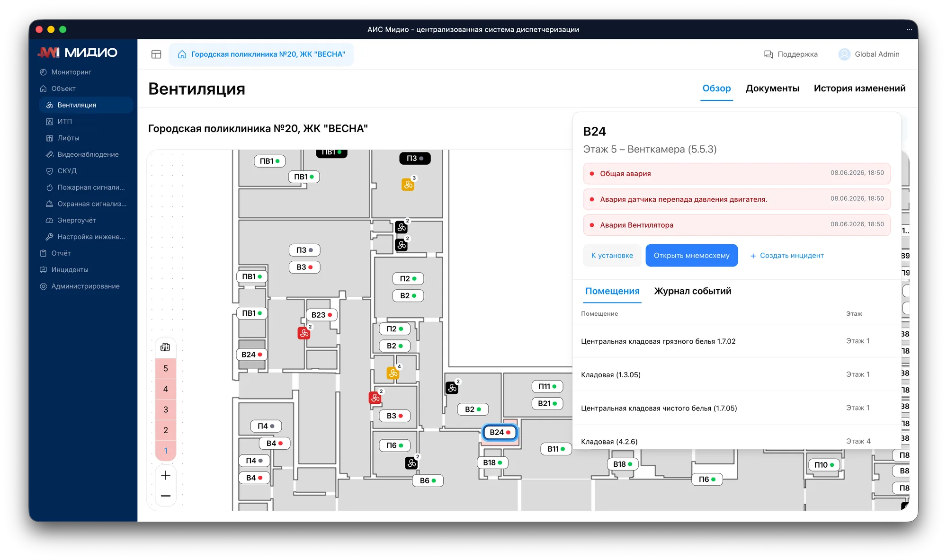Open the Общая авария alarm entry
This screenshot has width=947, height=560.
pyautogui.click(x=737, y=173)
